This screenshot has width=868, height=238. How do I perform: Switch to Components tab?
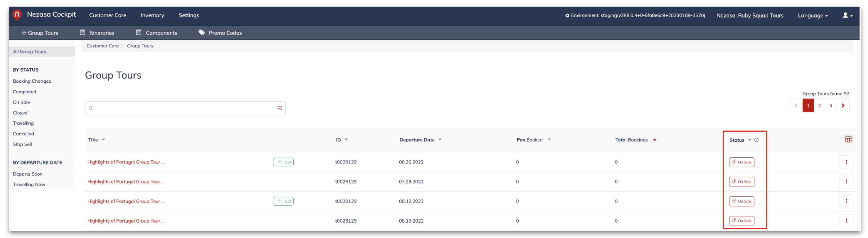(156, 33)
